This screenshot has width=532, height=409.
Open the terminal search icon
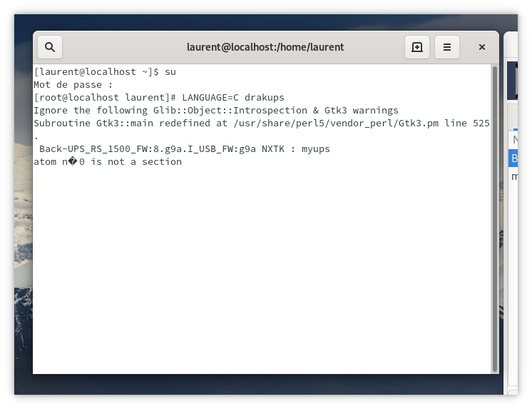coord(50,47)
